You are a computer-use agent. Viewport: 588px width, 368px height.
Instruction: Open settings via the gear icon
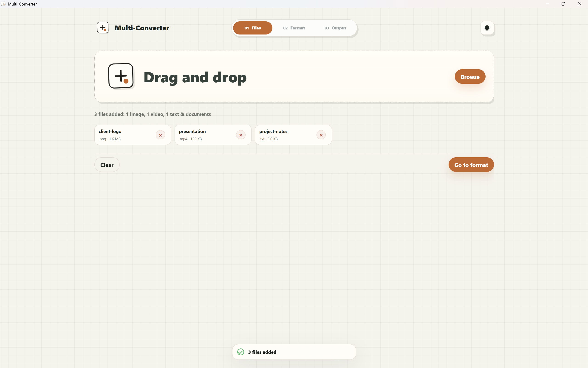(487, 28)
